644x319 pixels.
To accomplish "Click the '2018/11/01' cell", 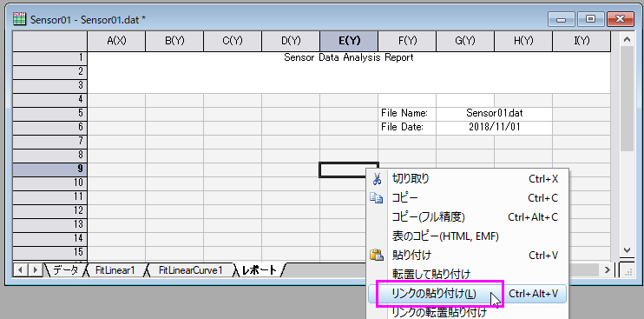I will (x=494, y=128).
